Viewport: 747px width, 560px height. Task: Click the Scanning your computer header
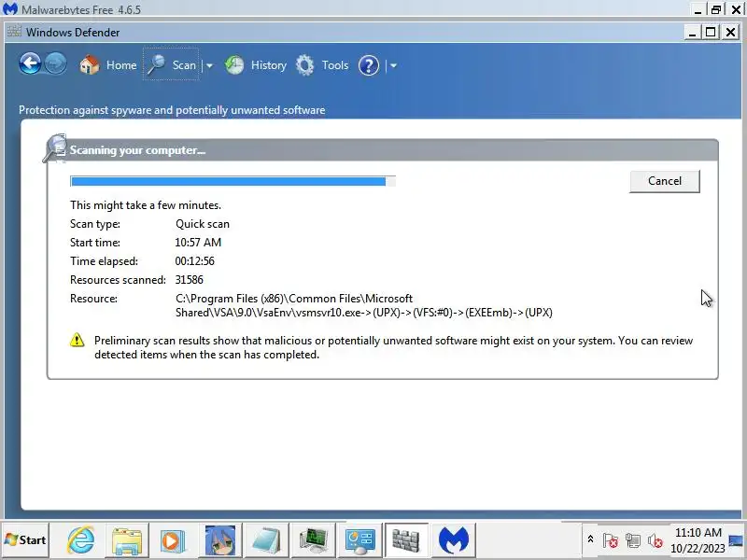point(137,150)
